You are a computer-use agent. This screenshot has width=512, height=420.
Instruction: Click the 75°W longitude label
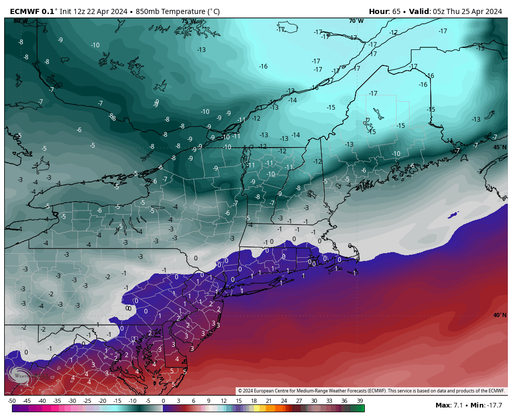188,21
